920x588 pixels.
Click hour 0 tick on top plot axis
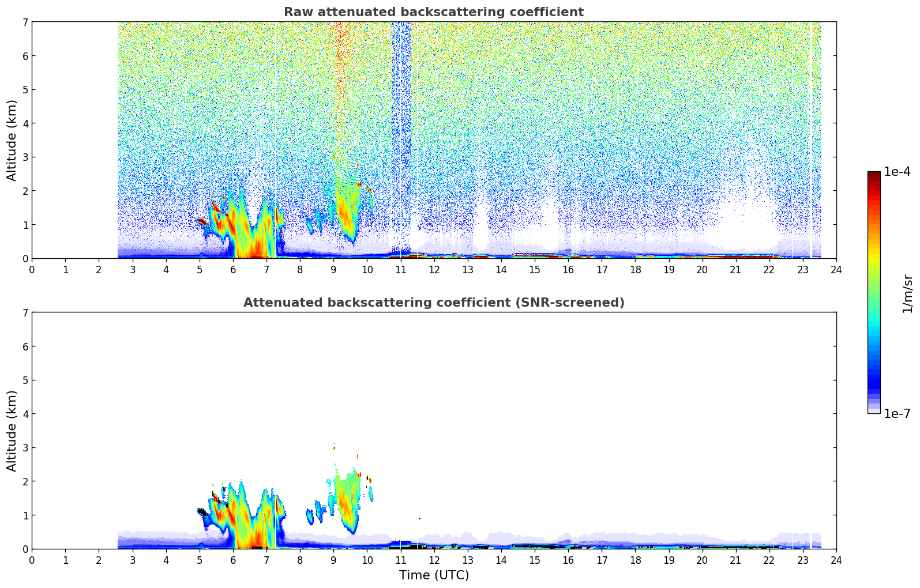point(32,269)
